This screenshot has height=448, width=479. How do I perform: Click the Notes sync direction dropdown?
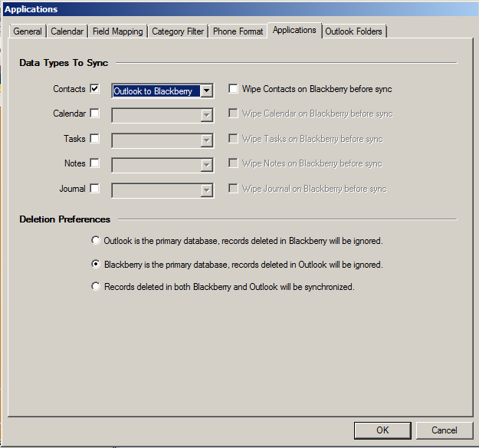[x=162, y=165]
